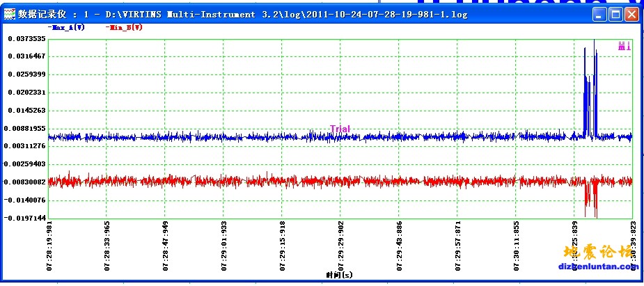Click the magenta Mi label in chart corner
644x286 pixels.
point(624,47)
